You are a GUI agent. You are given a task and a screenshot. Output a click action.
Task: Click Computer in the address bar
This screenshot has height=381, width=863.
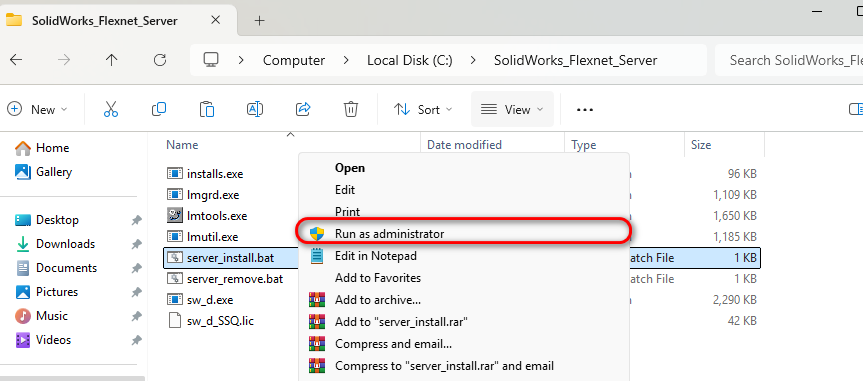coord(294,60)
